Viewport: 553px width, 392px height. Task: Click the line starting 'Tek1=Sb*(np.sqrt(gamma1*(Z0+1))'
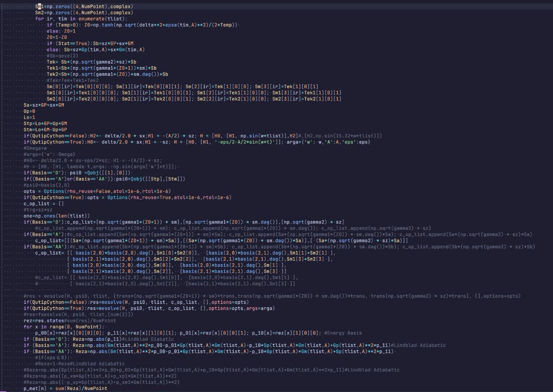tap(101, 68)
